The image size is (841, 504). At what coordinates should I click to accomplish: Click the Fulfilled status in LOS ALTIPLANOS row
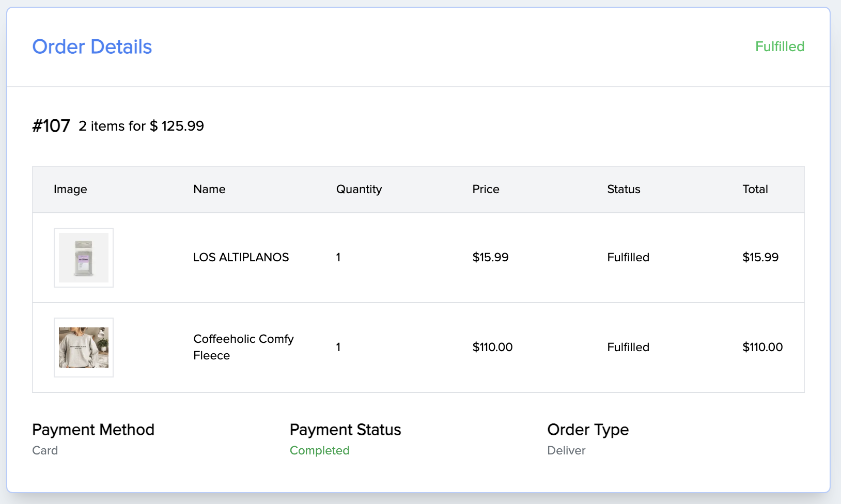point(628,257)
